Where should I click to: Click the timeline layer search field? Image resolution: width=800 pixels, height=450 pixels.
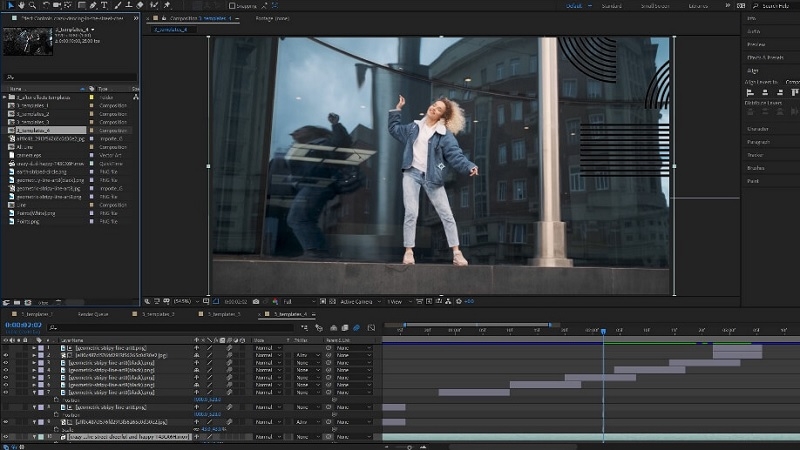click(x=171, y=328)
